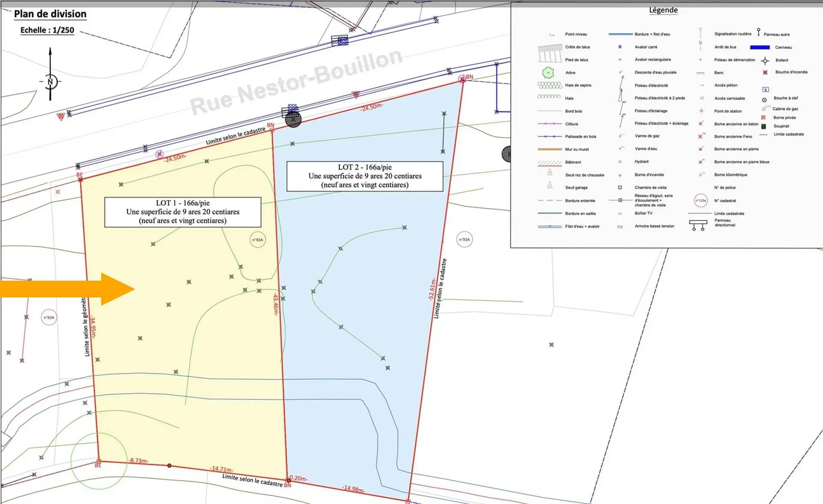Image resolution: width=823 pixels, height=504 pixels.
Task: Click the N° cadastral circle legend icon
Action: (701, 201)
